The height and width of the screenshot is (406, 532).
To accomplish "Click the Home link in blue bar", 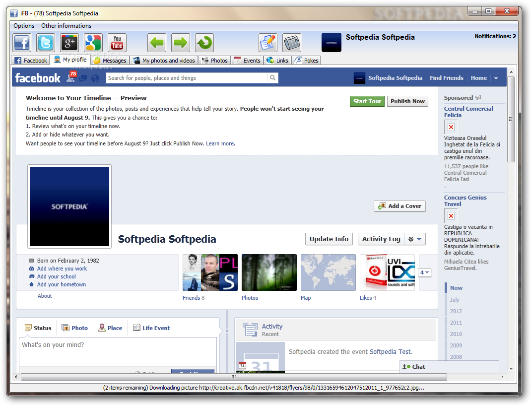I will (479, 78).
